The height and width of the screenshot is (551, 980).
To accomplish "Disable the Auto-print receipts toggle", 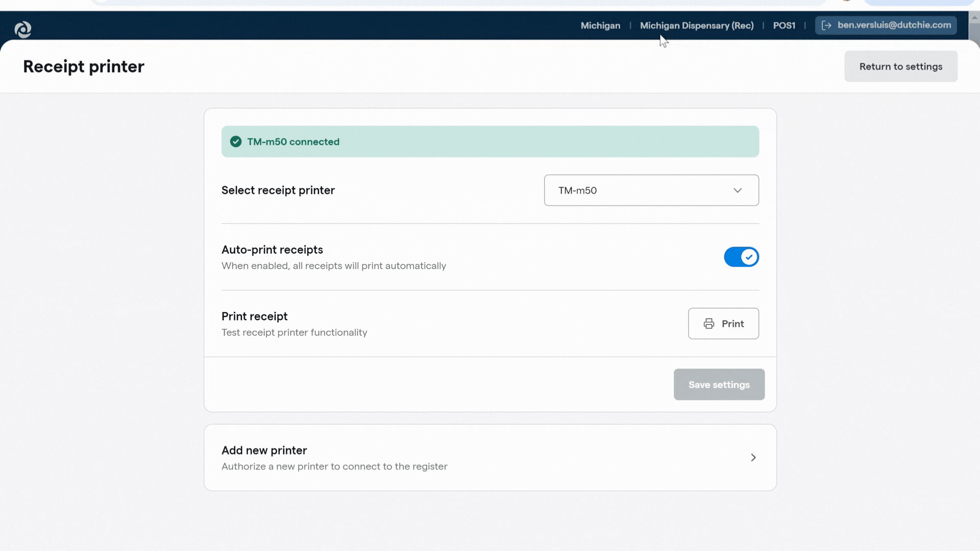I will click(741, 257).
